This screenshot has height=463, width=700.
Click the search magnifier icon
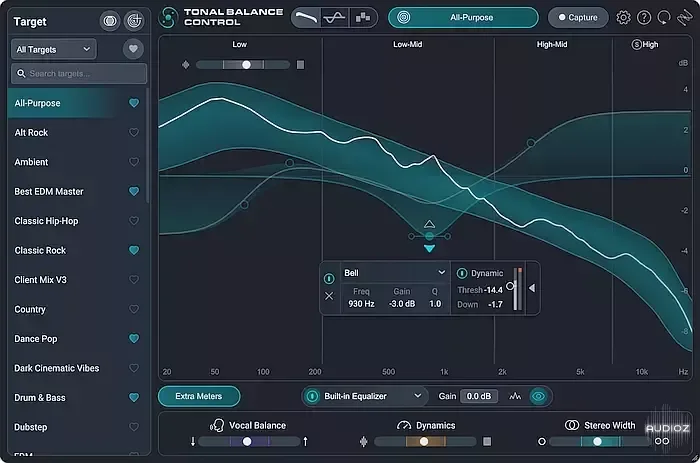click(21, 73)
